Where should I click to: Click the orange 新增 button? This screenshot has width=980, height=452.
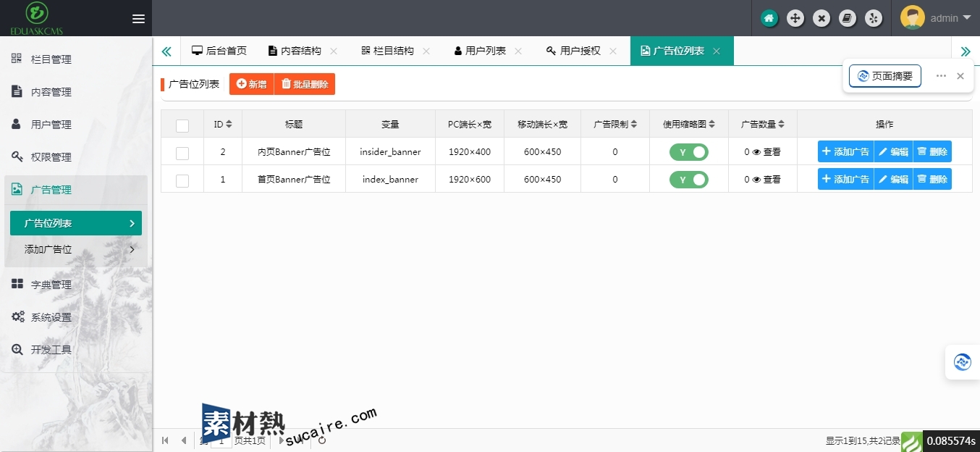tap(251, 84)
